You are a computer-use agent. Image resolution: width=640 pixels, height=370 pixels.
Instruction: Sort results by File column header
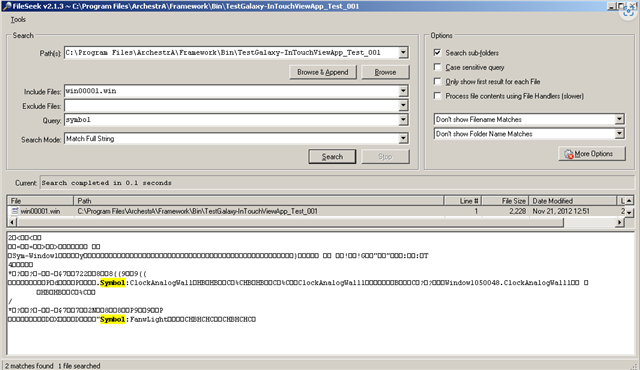(40, 201)
